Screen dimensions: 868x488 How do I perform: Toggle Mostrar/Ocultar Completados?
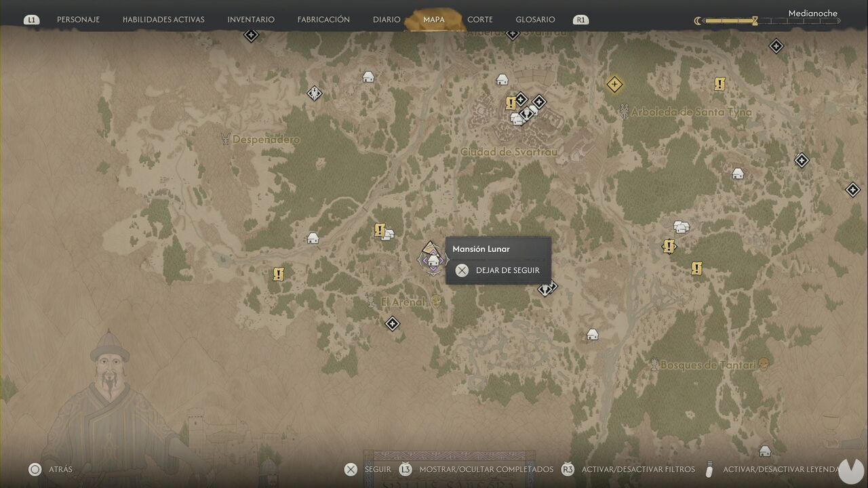click(x=475, y=469)
